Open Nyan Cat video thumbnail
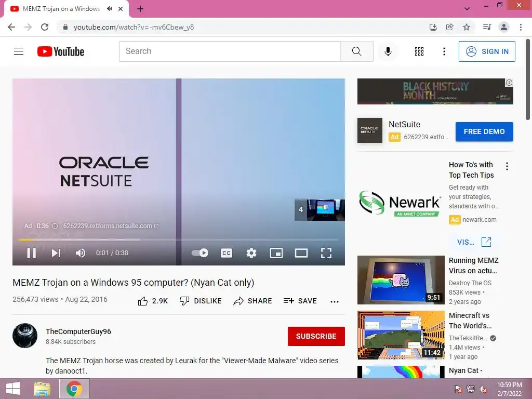Image resolution: width=532 pixels, height=399 pixels. [x=401, y=372]
